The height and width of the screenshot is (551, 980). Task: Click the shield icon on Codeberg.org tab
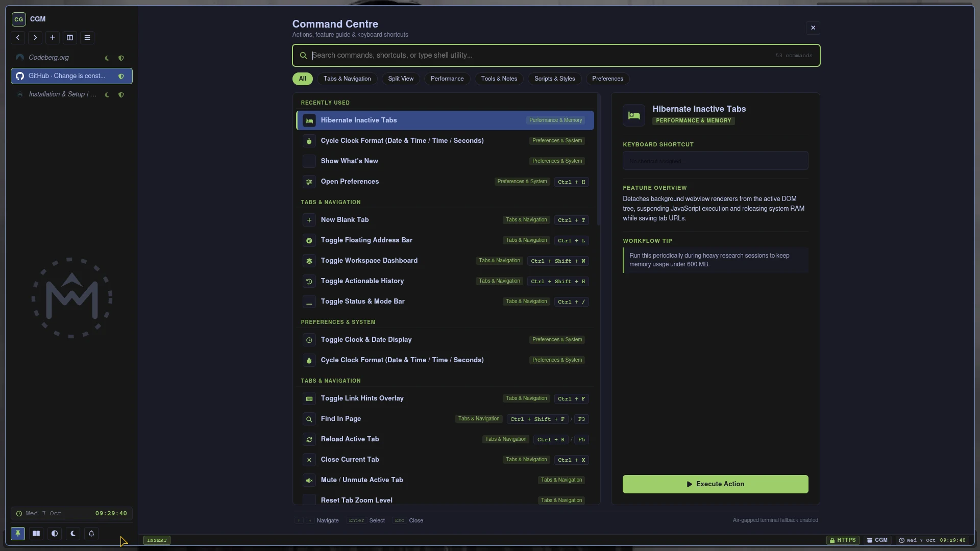pyautogui.click(x=121, y=58)
